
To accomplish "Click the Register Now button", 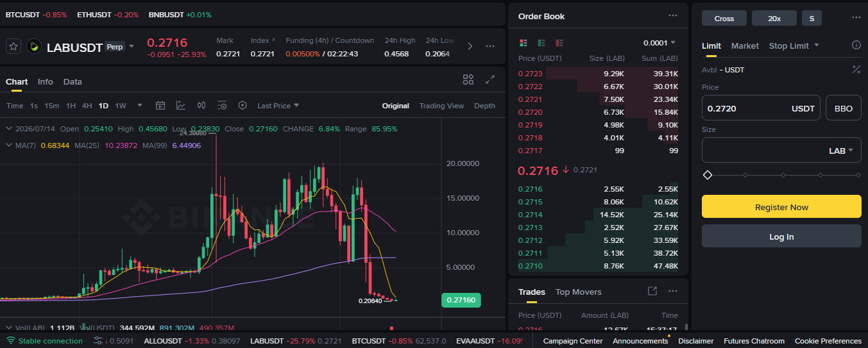I will (x=781, y=206).
